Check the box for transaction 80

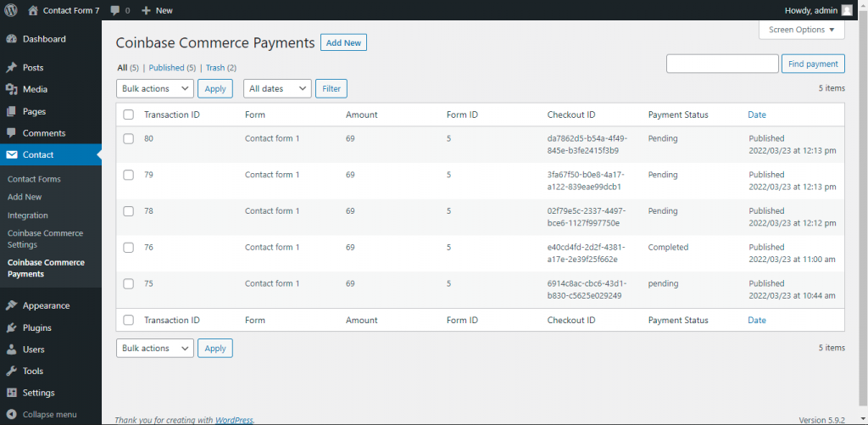(x=129, y=138)
